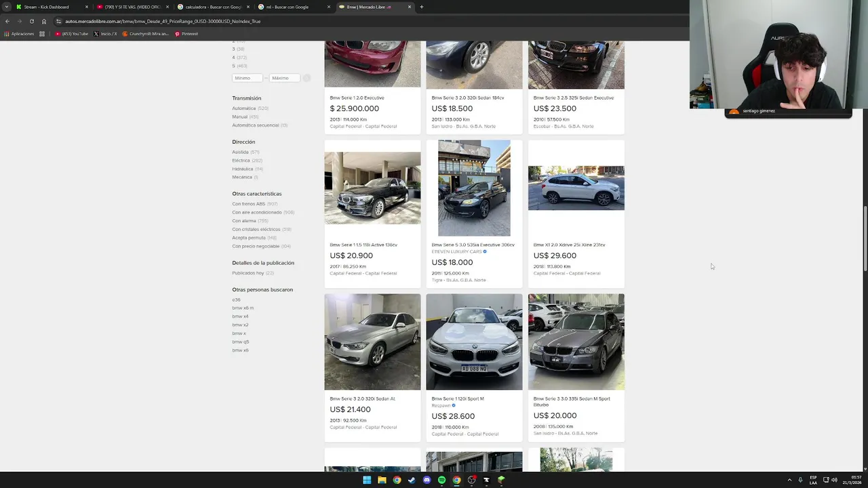Open File Explorer from the taskbar
Screen dimensions: 868x488
tap(382, 480)
